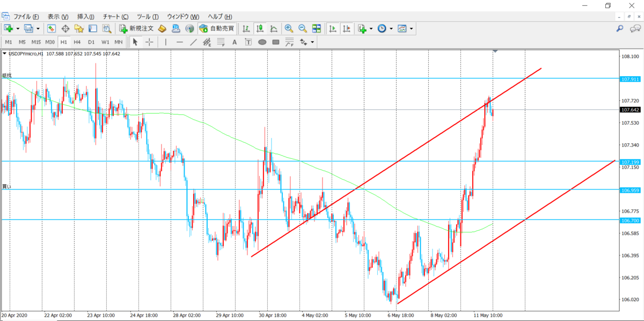This screenshot has height=321, width=644.
Task: Select the Fibonacci retracement tool
Action: [x=221, y=42]
